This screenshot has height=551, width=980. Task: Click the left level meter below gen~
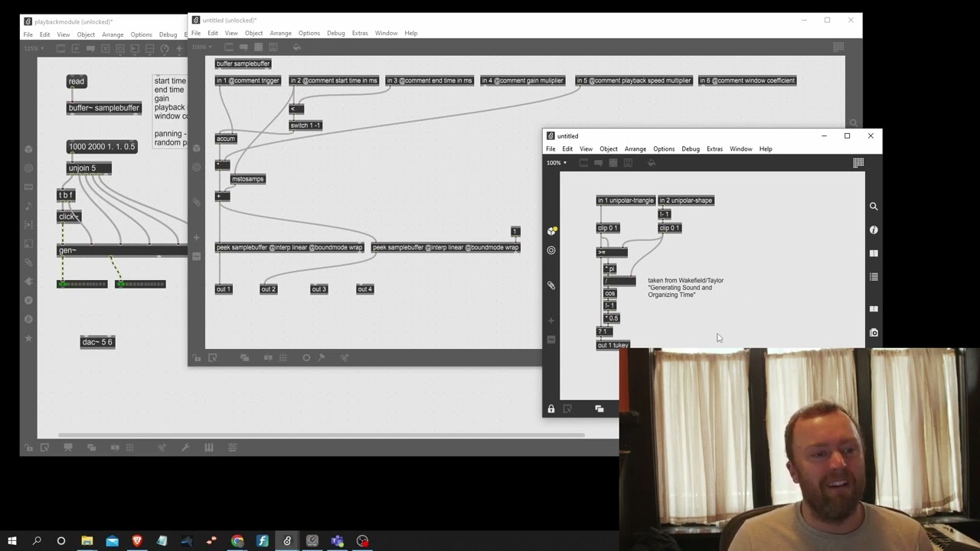83,284
